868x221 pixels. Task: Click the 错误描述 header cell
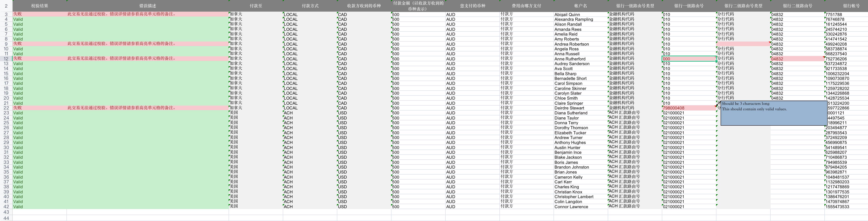148,6
